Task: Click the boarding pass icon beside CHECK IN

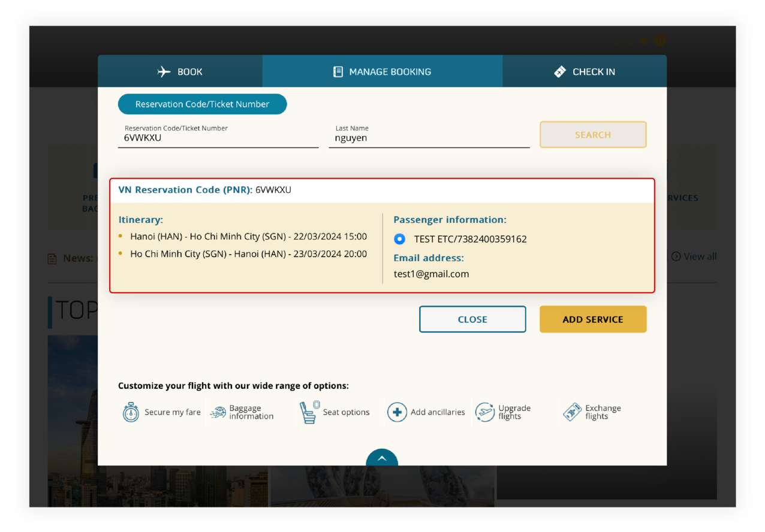Action: tap(559, 71)
